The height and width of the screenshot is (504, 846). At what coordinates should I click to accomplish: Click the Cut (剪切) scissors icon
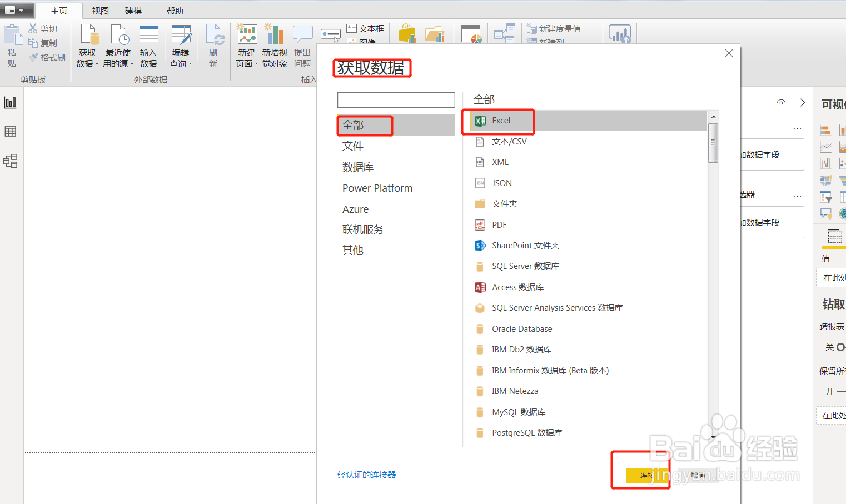pyautogui.click(x=33, y=28)
